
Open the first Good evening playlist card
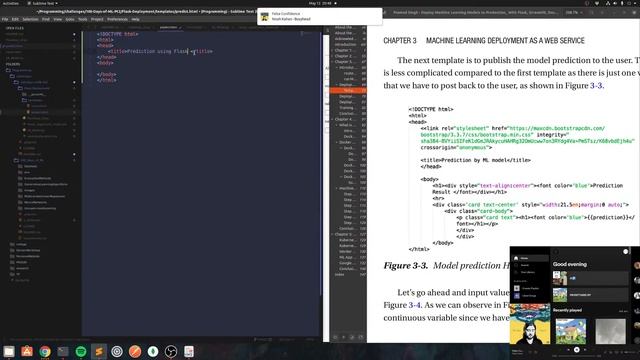590,278
